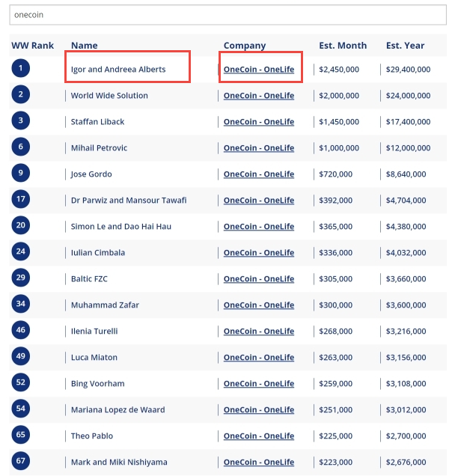The width and height of the screenshot is (461, 476).
Task: Click the rank 9 circle badge
Action: click(21, 173)
